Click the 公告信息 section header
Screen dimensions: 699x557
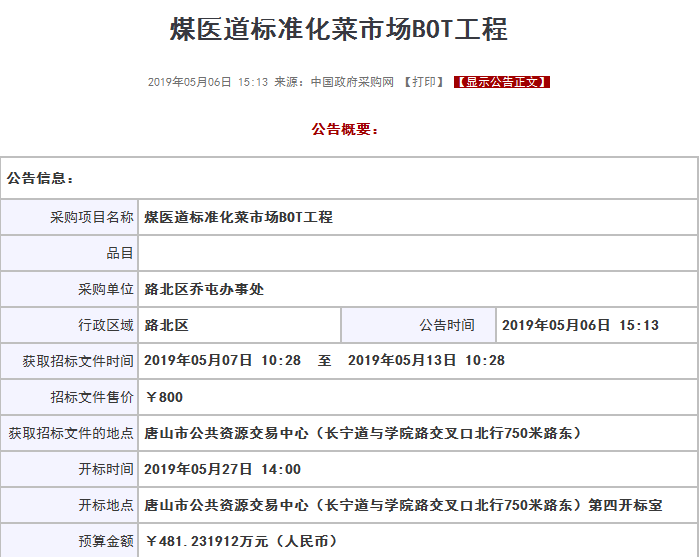(x=40, y=178)
